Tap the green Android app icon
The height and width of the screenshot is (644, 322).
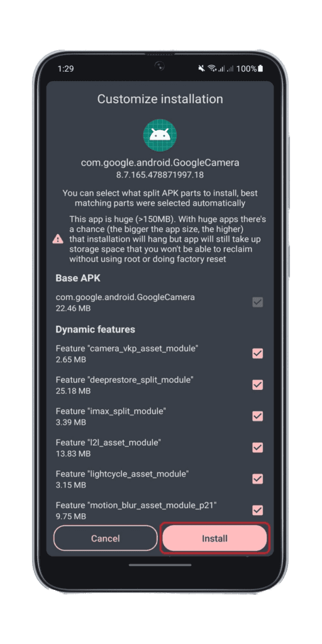pyautogui.click(x=160, y=135)
